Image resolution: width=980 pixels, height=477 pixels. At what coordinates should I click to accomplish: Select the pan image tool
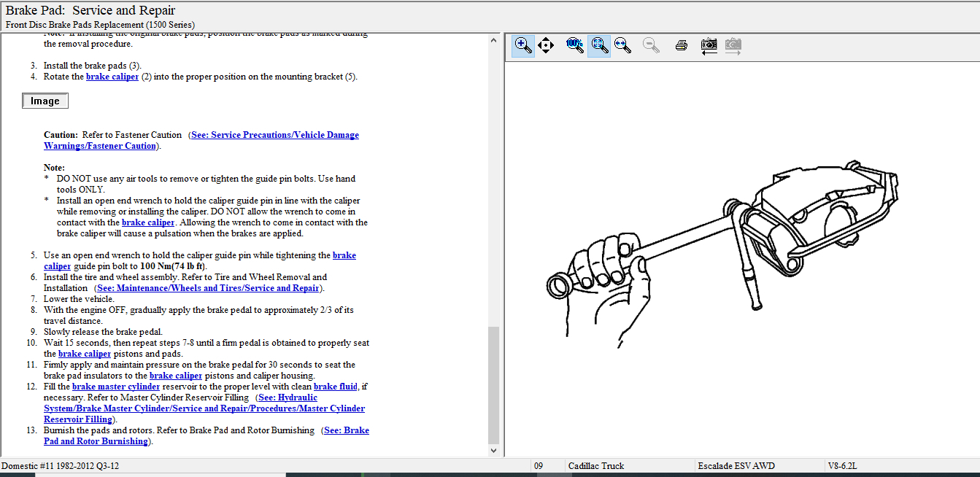tap(546, 45)
